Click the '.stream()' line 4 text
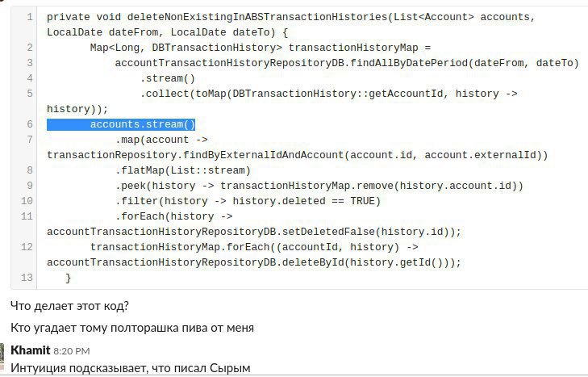588x377 pixels. click(x=168, y=78)
